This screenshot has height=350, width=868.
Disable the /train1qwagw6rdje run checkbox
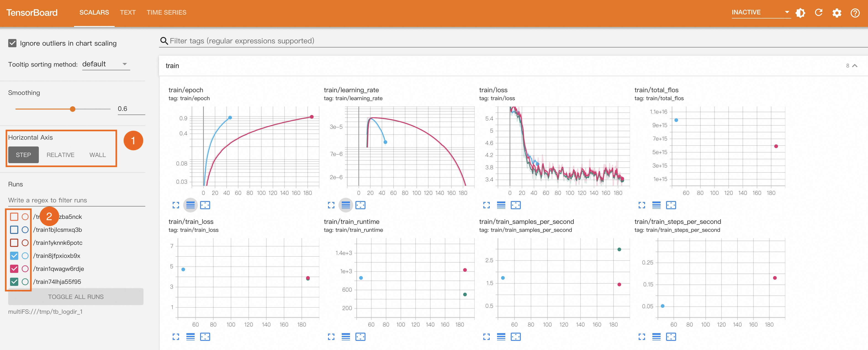pos(14,269)
